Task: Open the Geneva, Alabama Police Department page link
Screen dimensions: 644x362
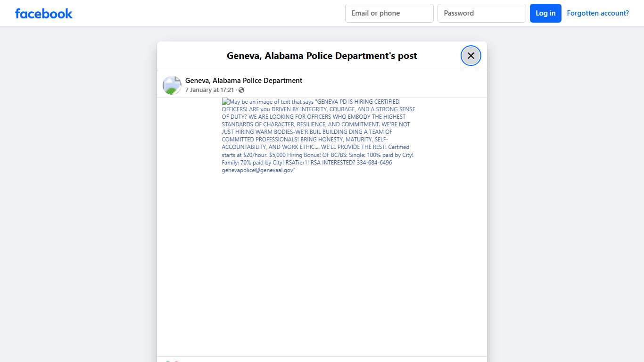Action: pyautogui.click(x=244, y=80)
